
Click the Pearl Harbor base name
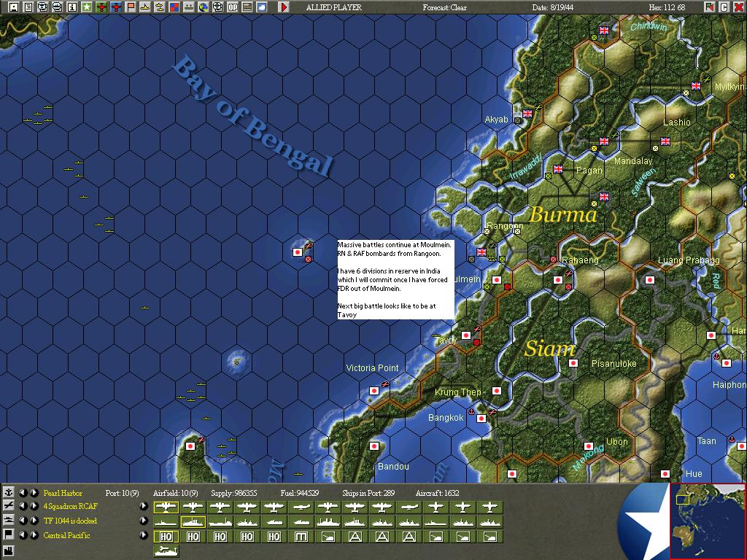coord(63,493)
